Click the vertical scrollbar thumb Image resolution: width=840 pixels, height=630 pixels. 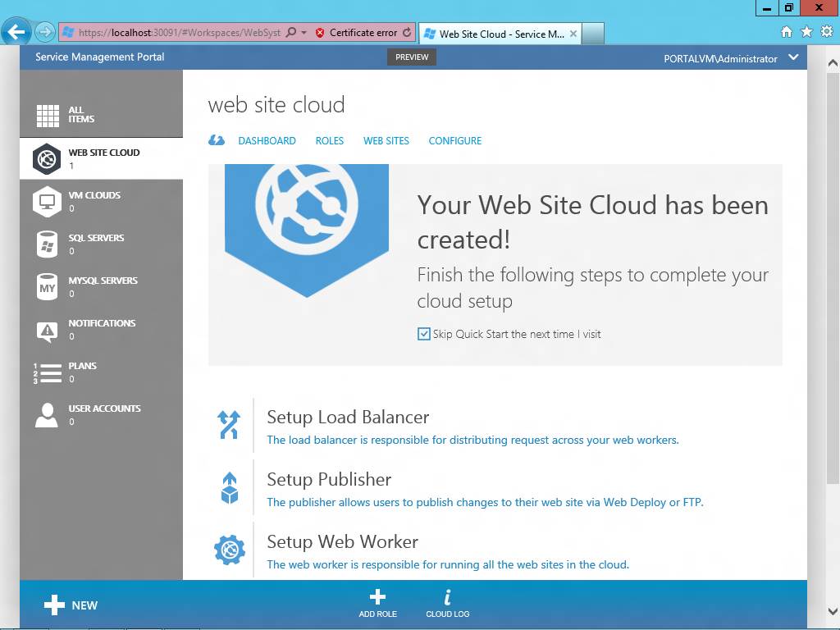click(x=833, y=279)
